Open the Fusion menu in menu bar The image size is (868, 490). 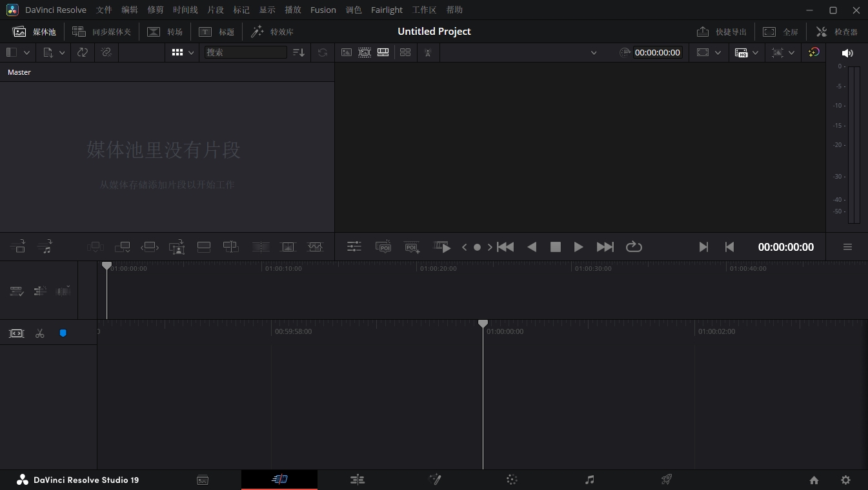coord(323,10)
